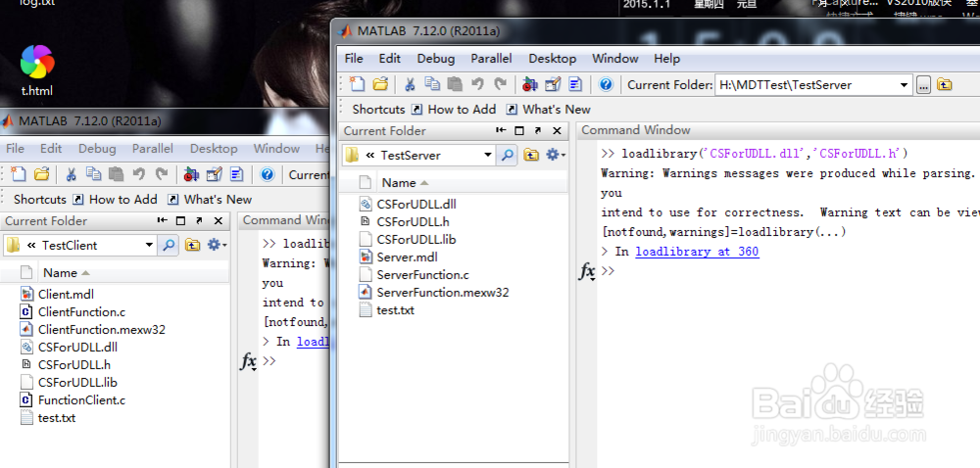
Task: Go up one folder level in front toolbar
Action: pyautogui.click(x=945, y=85)
